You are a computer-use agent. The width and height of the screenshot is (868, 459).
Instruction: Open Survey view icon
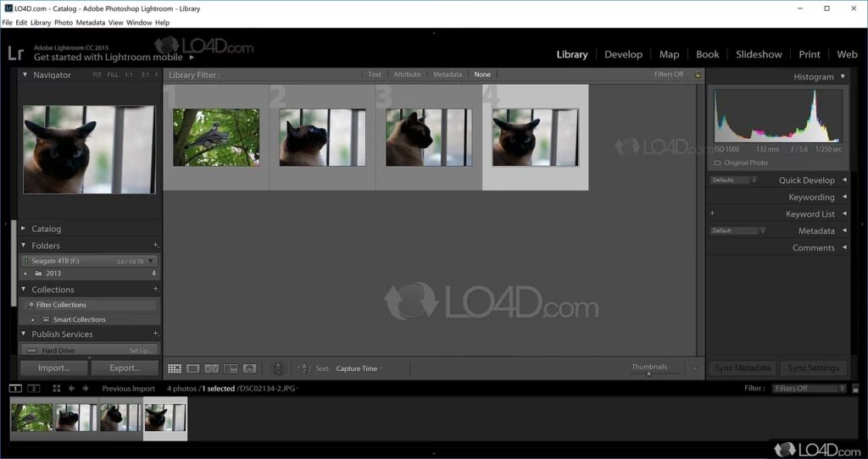point(231,368)
